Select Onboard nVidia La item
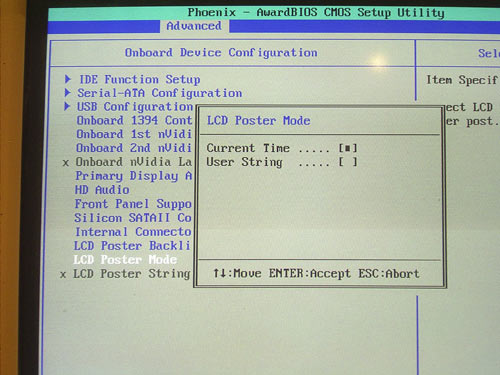The height and width of the screenshot is (375, 500). (x=134, y=162)
